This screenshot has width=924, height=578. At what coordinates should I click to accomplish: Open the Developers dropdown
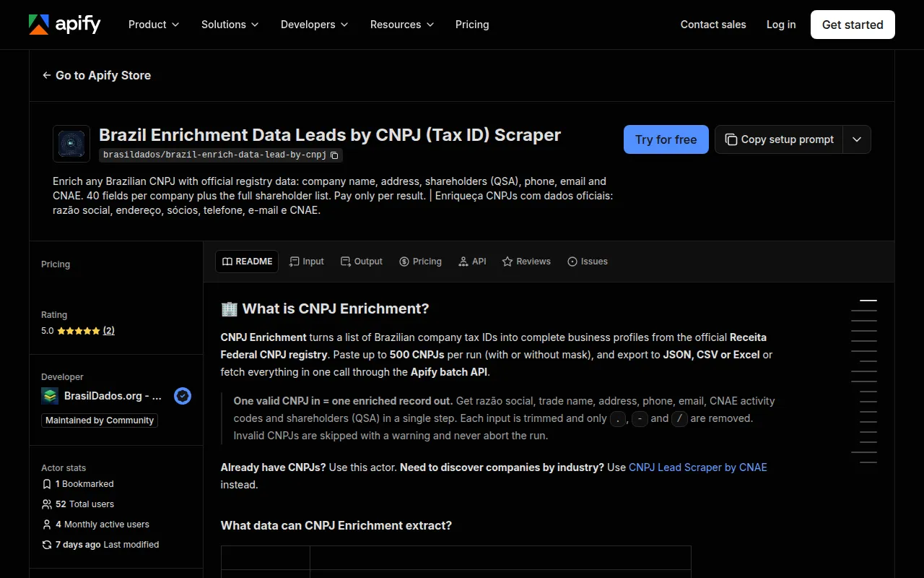coord(315,25)
